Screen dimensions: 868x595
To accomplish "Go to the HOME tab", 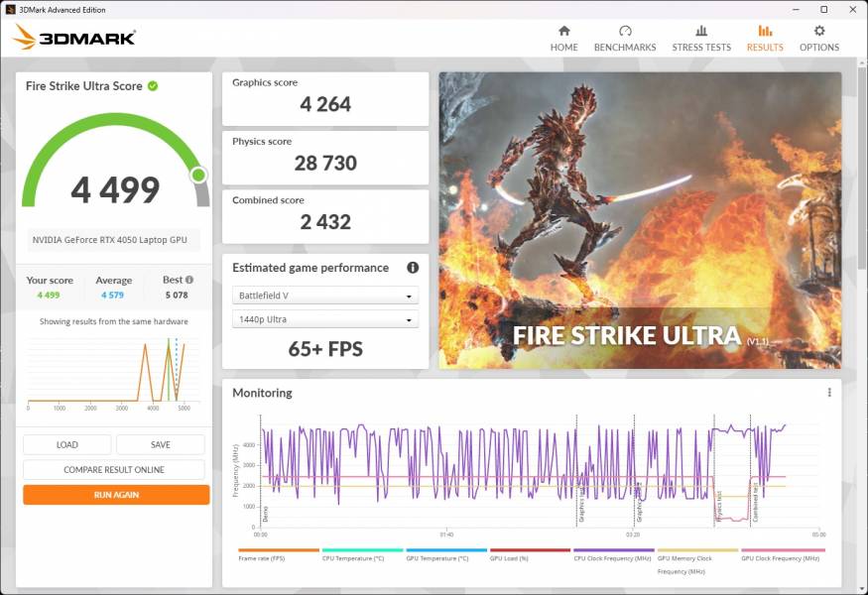I will [x=564, y=39].
